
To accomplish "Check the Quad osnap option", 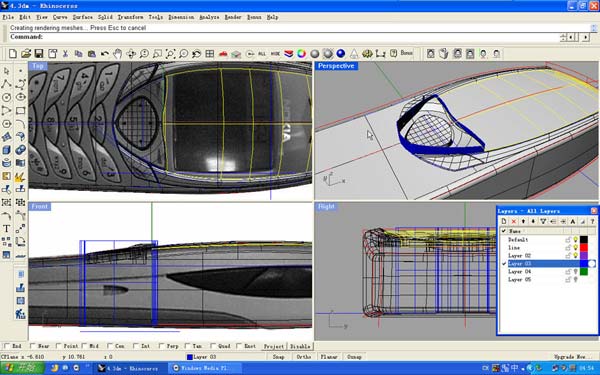I will (213, 346).
